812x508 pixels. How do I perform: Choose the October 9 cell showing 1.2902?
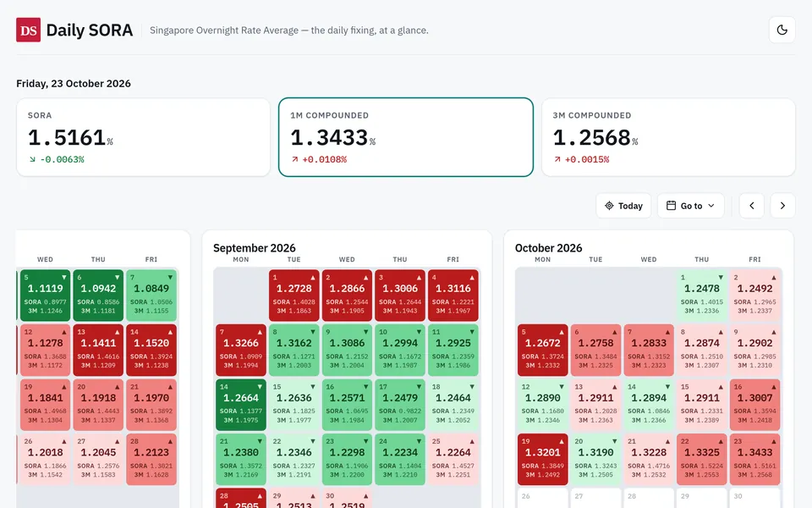point(755,350)
